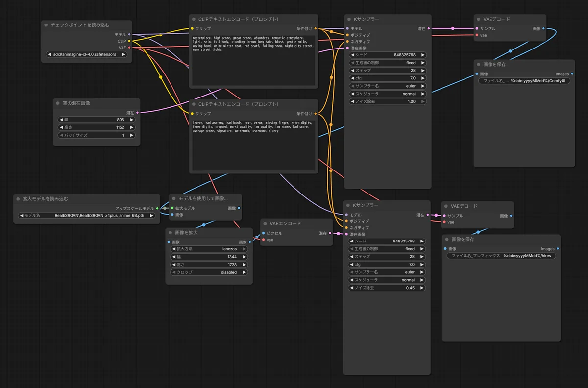Open サンプラー名 euler combo in Kサンプラー with ノイズ除去 0.45

tap(387, 272)
